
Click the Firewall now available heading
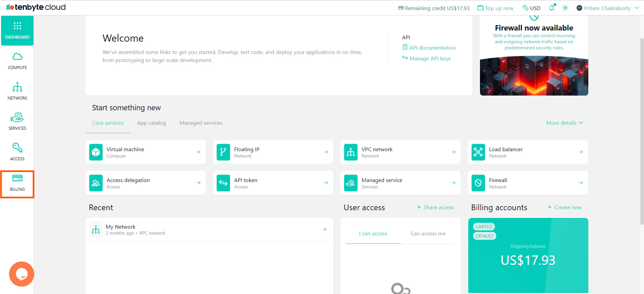(534, 28)
